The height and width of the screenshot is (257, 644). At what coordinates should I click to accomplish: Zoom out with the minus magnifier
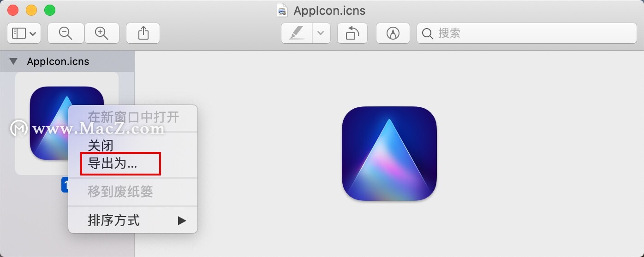click(x=66, y=33)
